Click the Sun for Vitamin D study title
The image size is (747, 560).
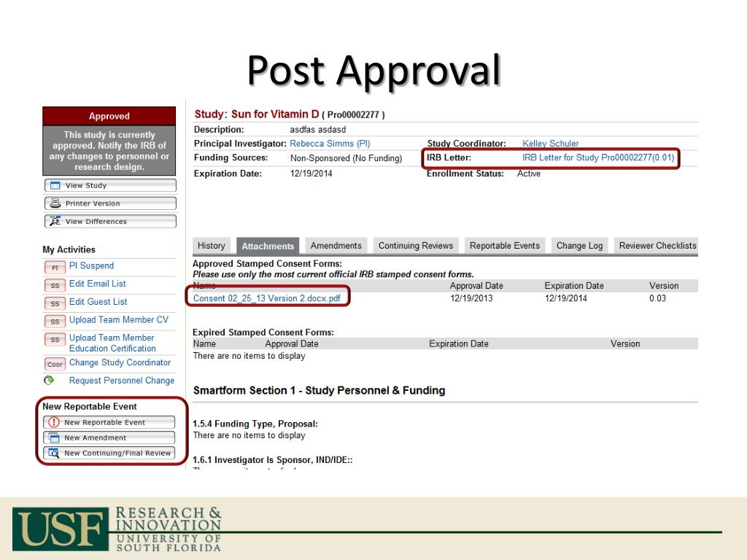[275, 114]
